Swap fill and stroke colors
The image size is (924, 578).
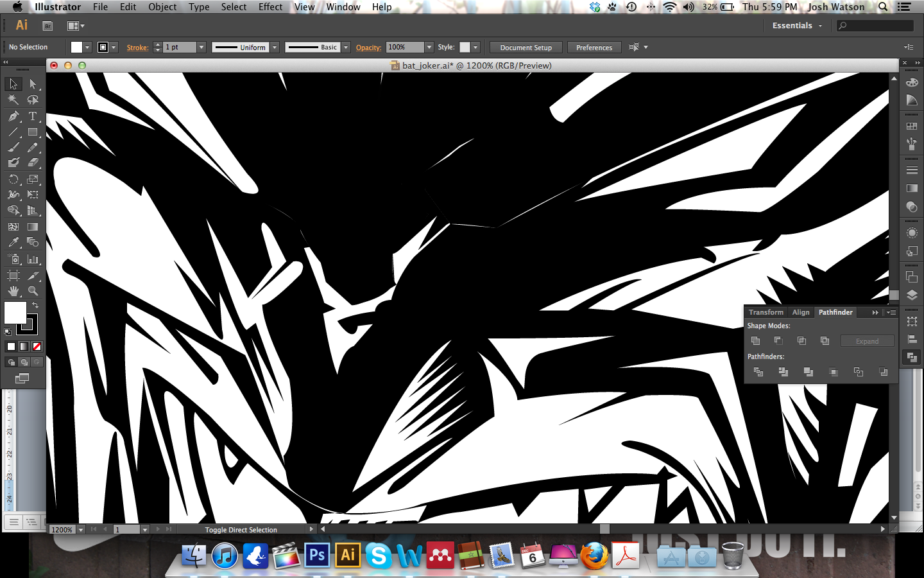[35, 305]
